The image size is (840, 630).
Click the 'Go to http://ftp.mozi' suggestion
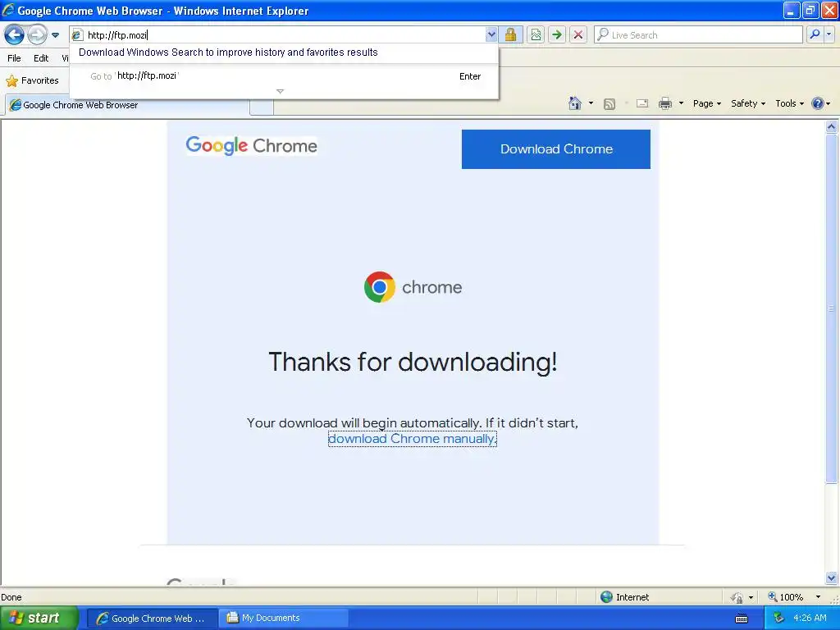pos(284,76)
